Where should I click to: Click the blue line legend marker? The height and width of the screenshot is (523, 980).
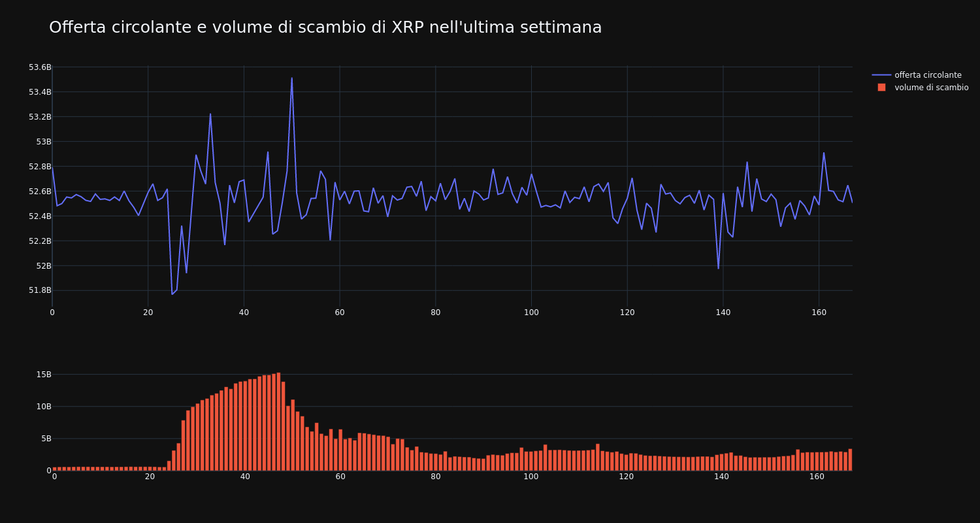[x=881, y=75]
